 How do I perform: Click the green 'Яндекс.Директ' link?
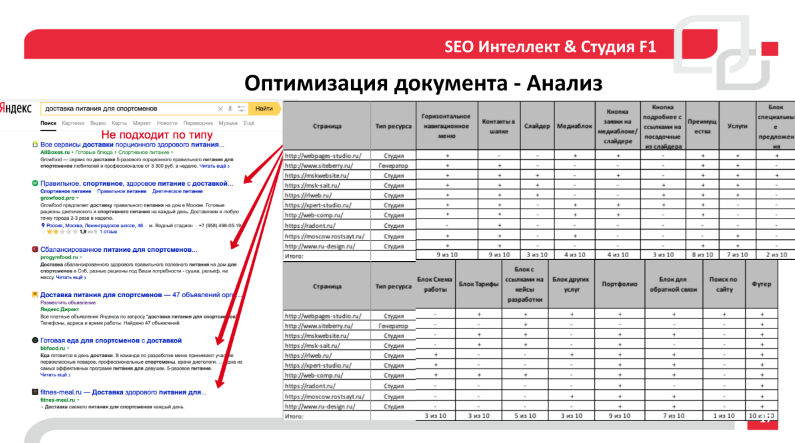[60, 309]
